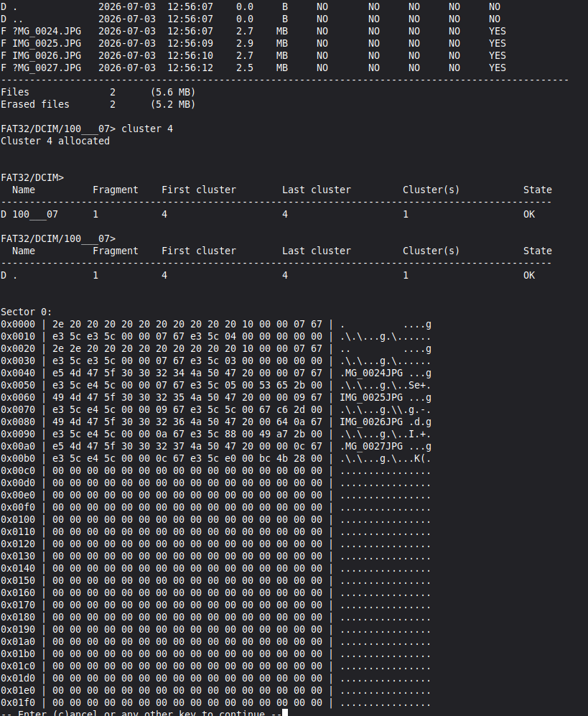Viewport: 588px width, 716px height.
Task: Click 12:56:12 timestamp of ?MG_0027.JPG
Action: tap(190, 68)
